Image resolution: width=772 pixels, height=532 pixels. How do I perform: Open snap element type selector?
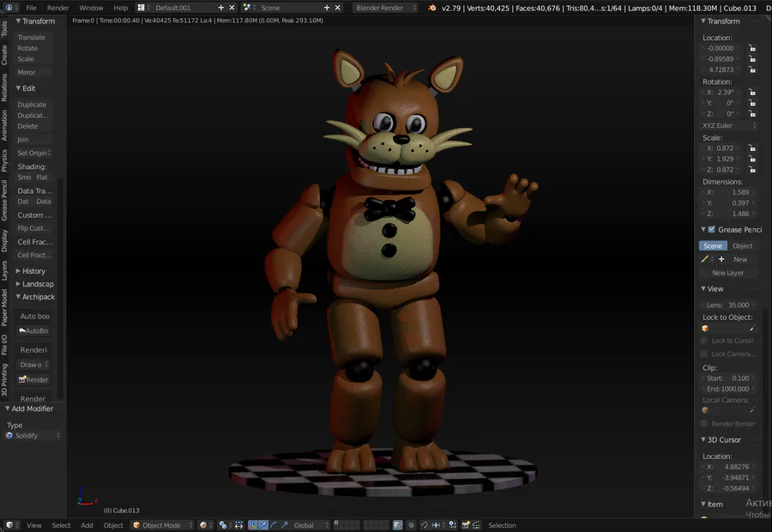point(437,525)
